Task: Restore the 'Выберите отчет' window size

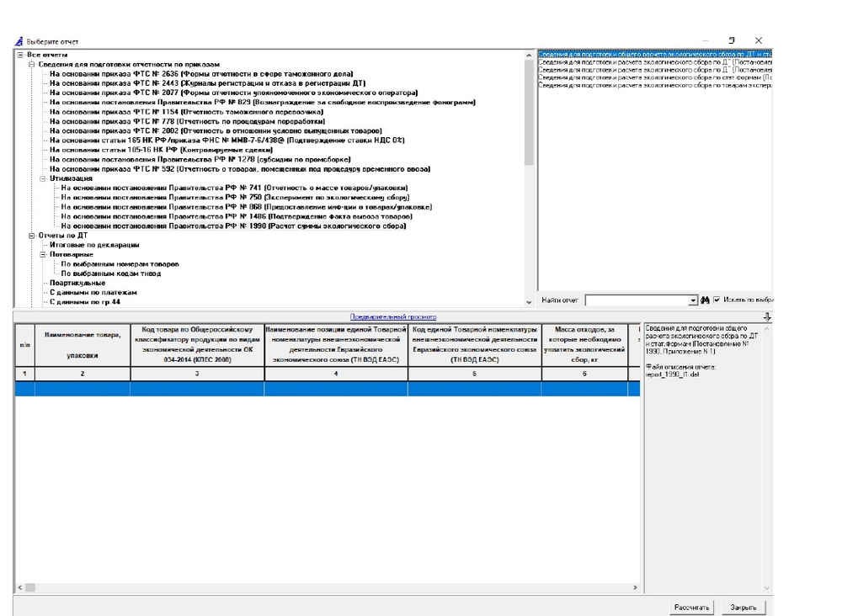Action: pyautogui.click(x=732, y=40)
